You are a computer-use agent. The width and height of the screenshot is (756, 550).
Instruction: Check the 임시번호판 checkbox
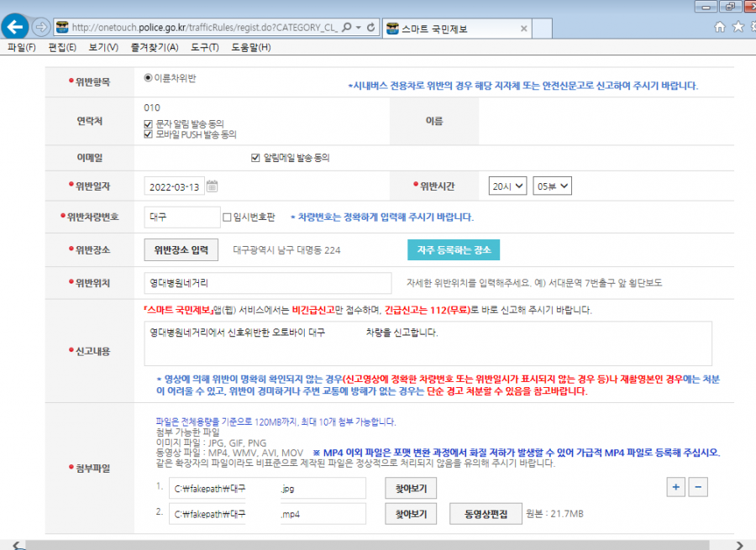coord(227,217)
